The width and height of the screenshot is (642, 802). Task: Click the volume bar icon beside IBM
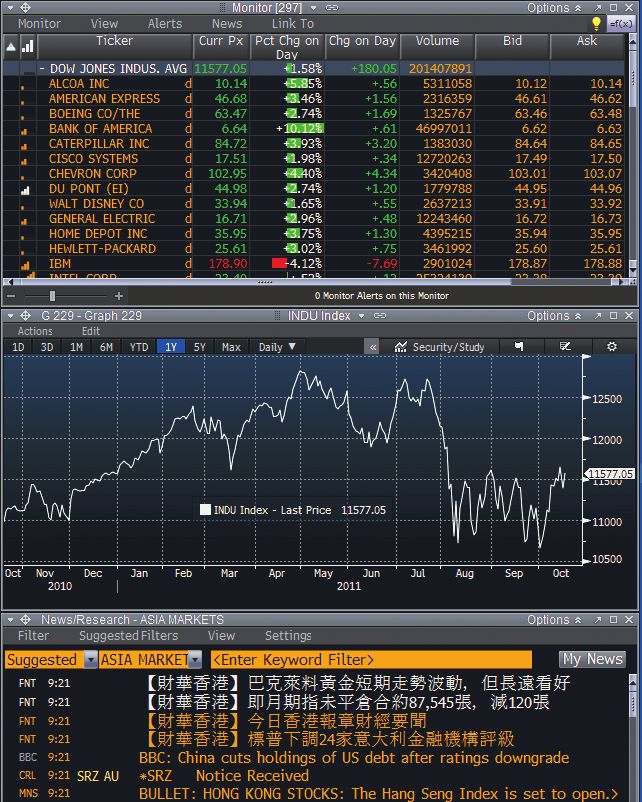tap(25, 265)
